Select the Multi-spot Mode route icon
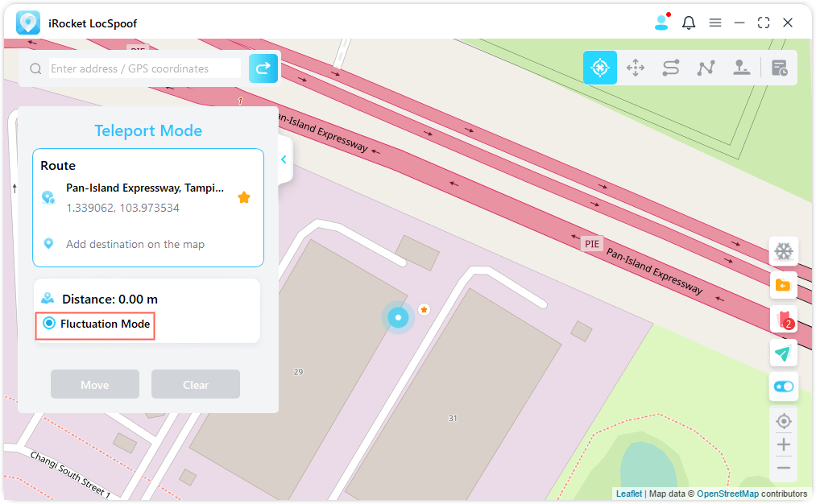816x504 pixels. 706,68
